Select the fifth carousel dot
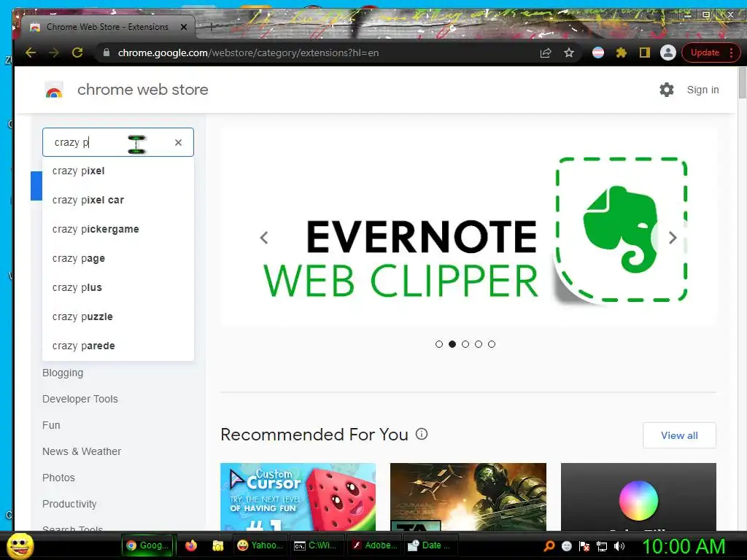The height and width of the screenshot is (560, 747). pos(492,344)
